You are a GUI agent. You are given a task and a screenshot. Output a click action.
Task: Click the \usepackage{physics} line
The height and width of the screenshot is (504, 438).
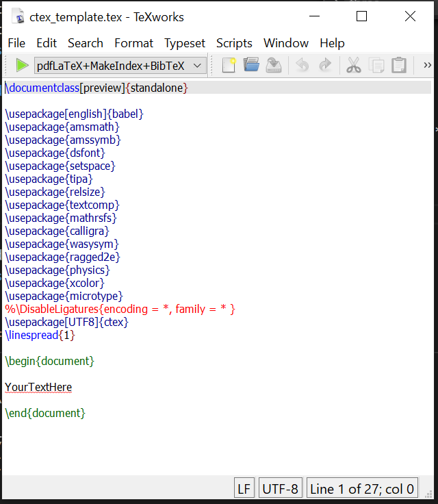click(x=57, y=270)
